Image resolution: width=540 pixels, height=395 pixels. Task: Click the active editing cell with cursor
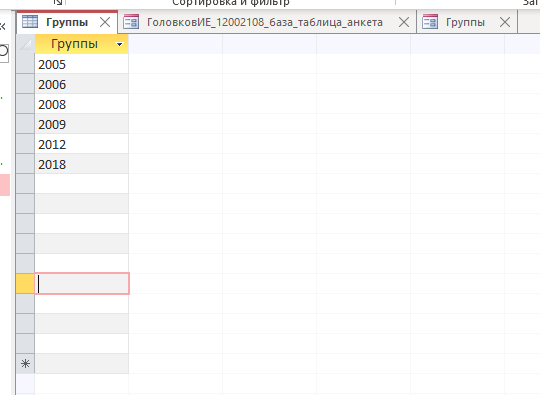[82, 284]
